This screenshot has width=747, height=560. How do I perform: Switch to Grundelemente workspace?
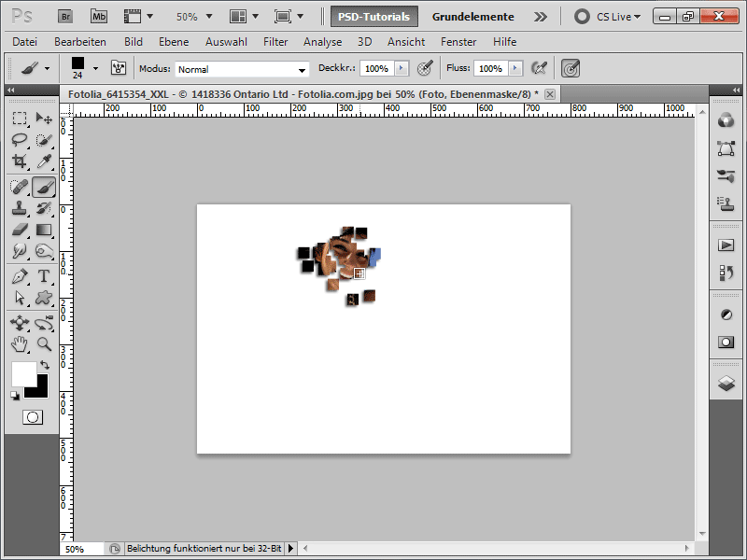coord(473,17)
